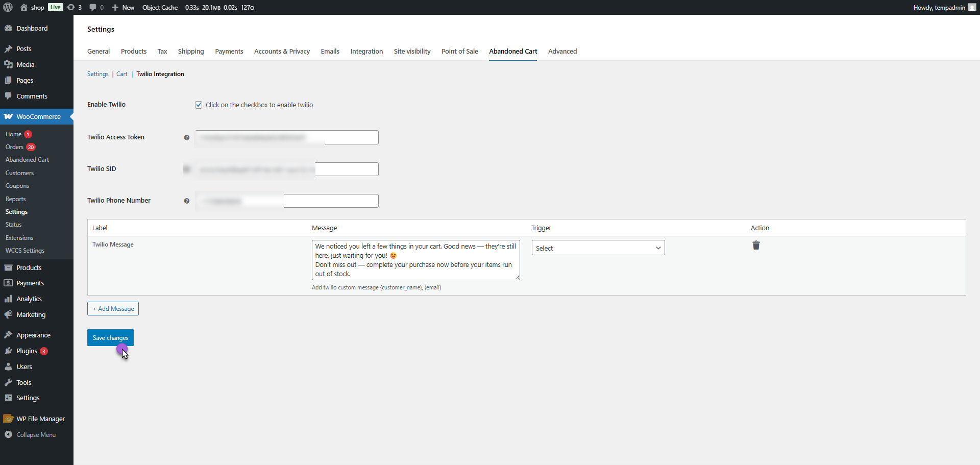Open the Reports submenu item
Screen dimensions: 980x465
click(15, 199)
